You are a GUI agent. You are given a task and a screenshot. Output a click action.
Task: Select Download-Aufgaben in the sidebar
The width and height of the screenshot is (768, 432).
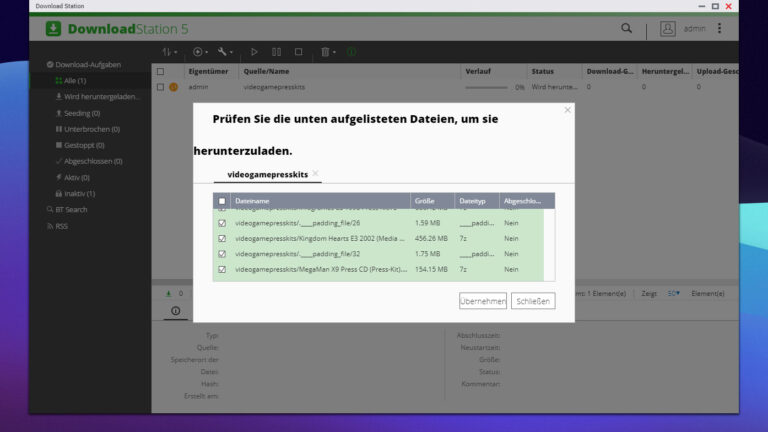pyautogui.click(x=84, y=65)
